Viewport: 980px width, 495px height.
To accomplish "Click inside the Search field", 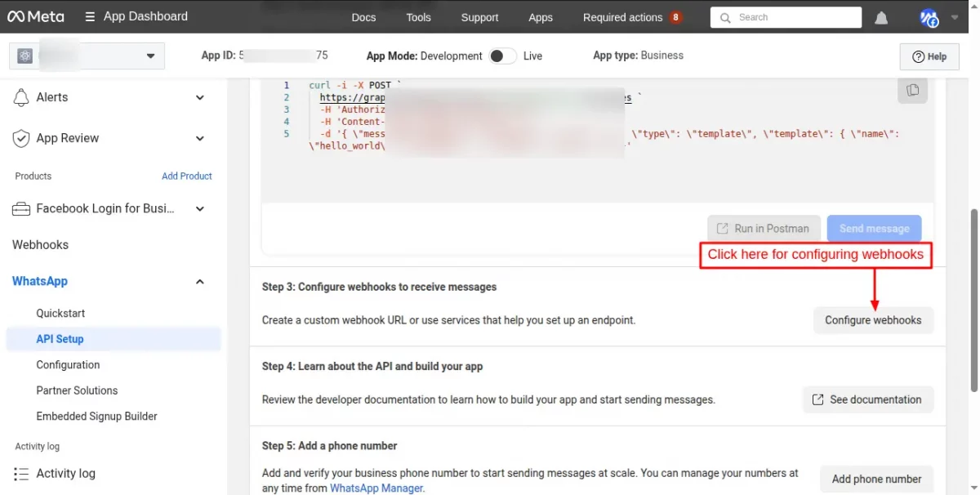I will click(784, 17).
